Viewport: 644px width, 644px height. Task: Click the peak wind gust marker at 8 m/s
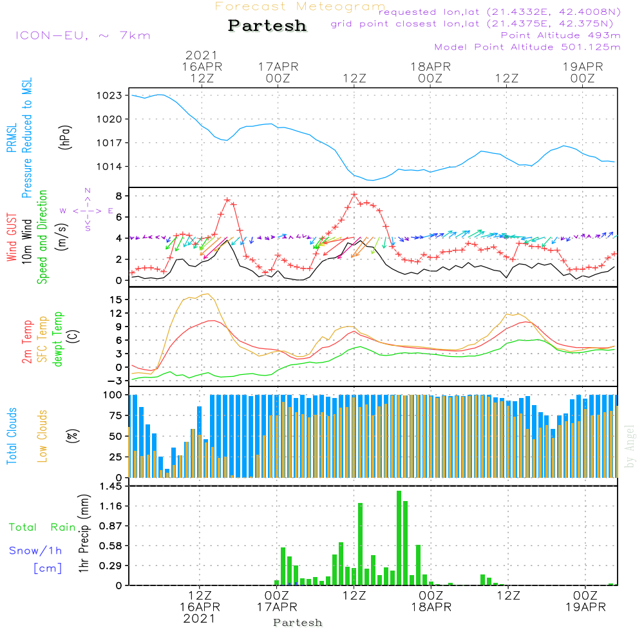(x=354, y=194)
